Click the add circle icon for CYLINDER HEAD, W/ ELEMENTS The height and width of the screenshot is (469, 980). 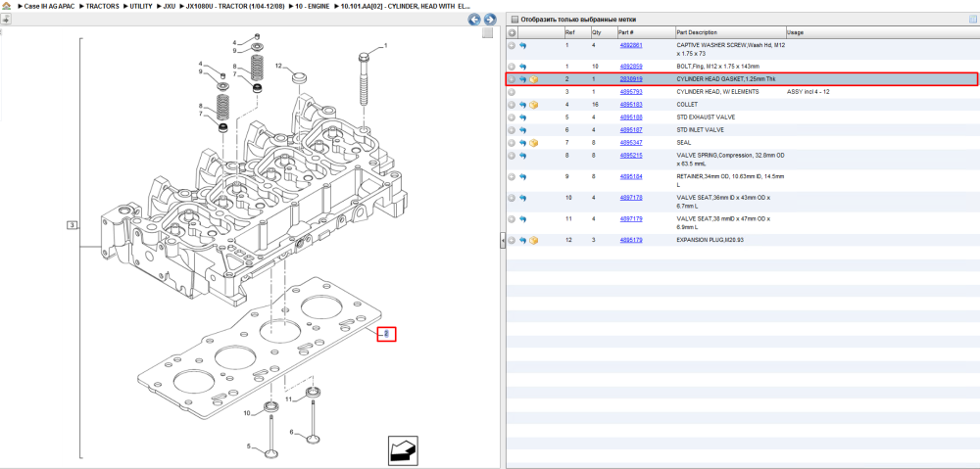[512, 92]
